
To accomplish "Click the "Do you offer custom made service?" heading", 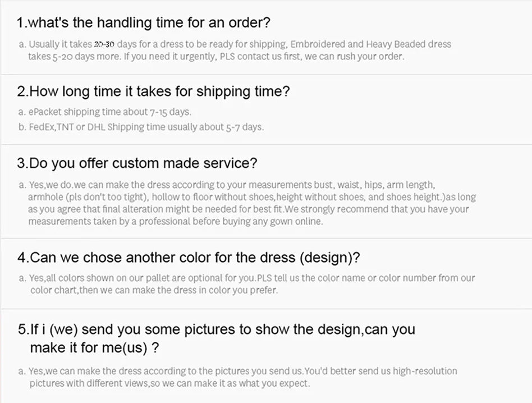I will coord(137,163).
